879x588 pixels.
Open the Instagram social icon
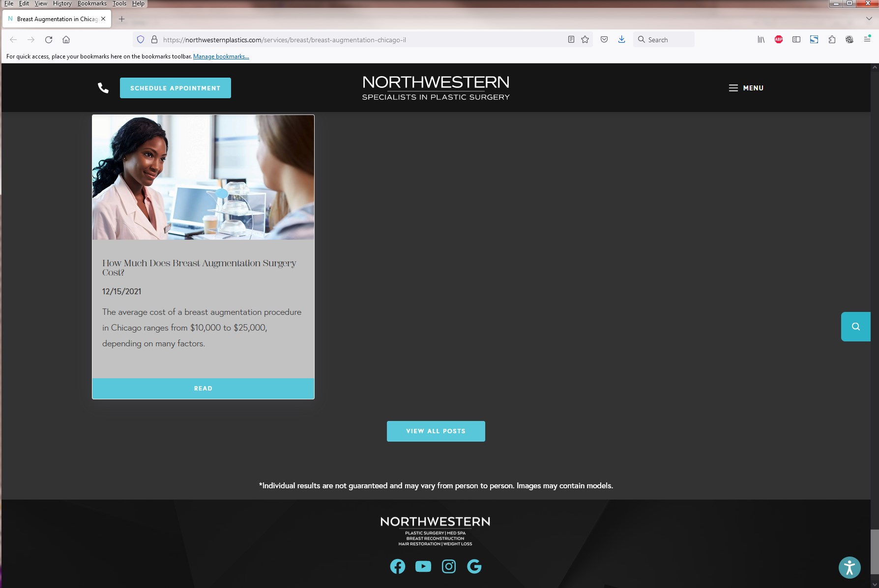point(449,566)
